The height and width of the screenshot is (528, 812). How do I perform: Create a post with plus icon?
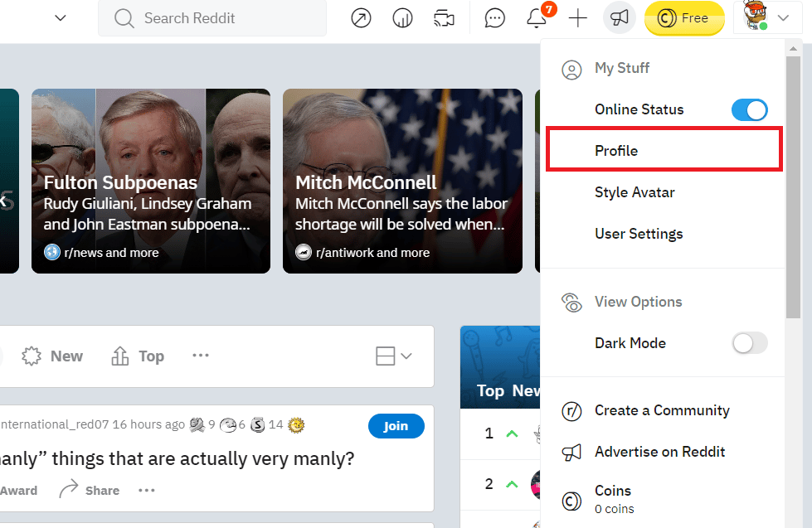point(577,18)
